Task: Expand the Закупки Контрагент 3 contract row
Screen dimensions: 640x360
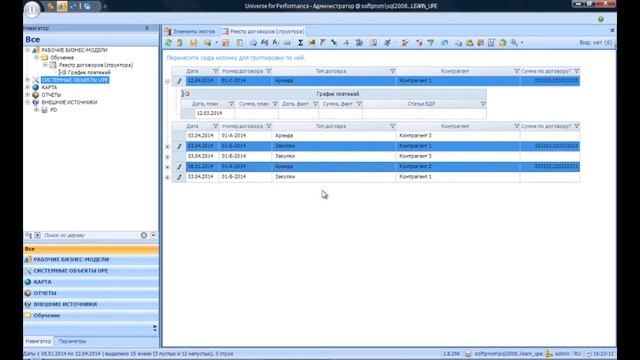Action: click(167, 157)
